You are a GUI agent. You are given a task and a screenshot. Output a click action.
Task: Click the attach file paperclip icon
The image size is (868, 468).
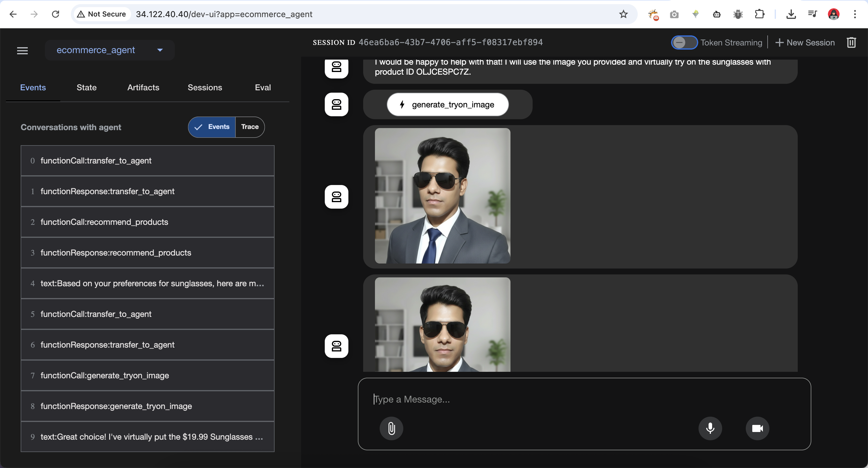[391, 428]
